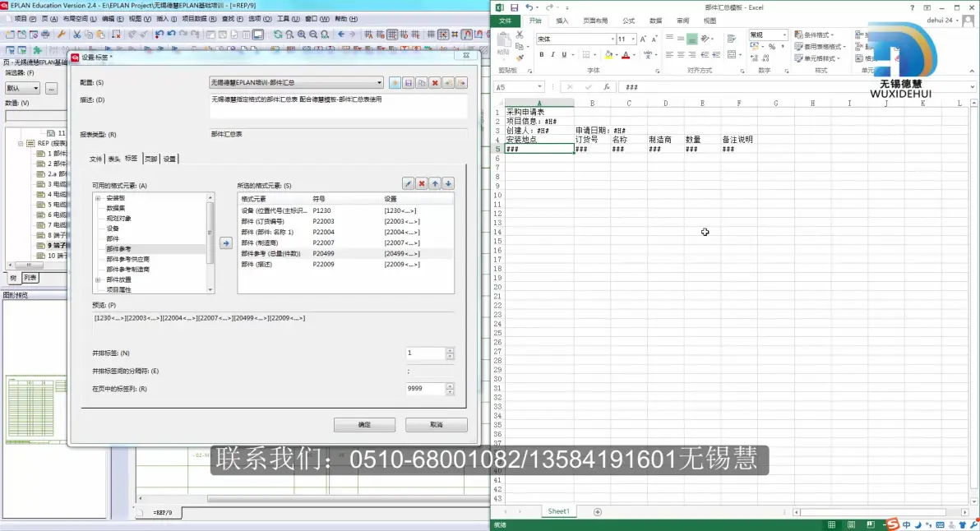
Task: Export the scheme in the label settings dialog
Action: pyautogui.click(x=461, y=83)
